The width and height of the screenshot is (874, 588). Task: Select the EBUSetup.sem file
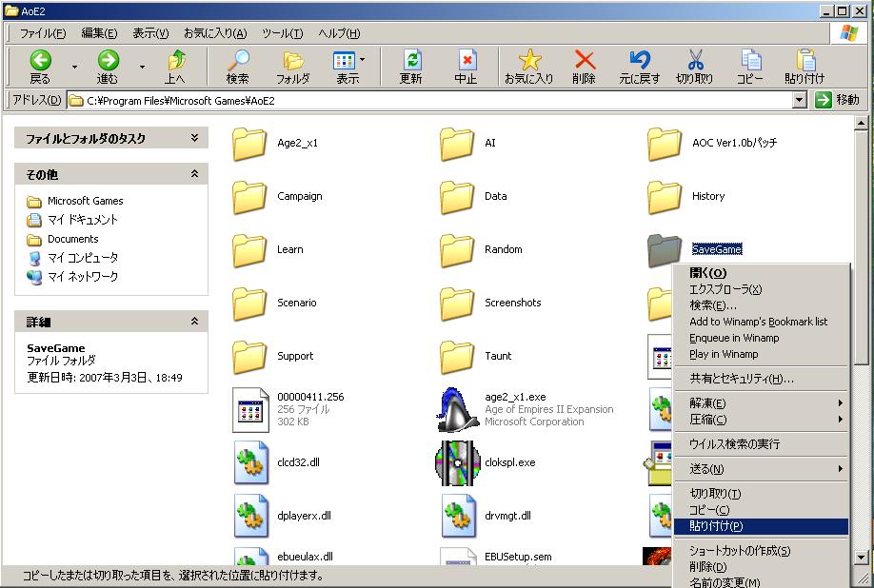click(x=518, y=557)
